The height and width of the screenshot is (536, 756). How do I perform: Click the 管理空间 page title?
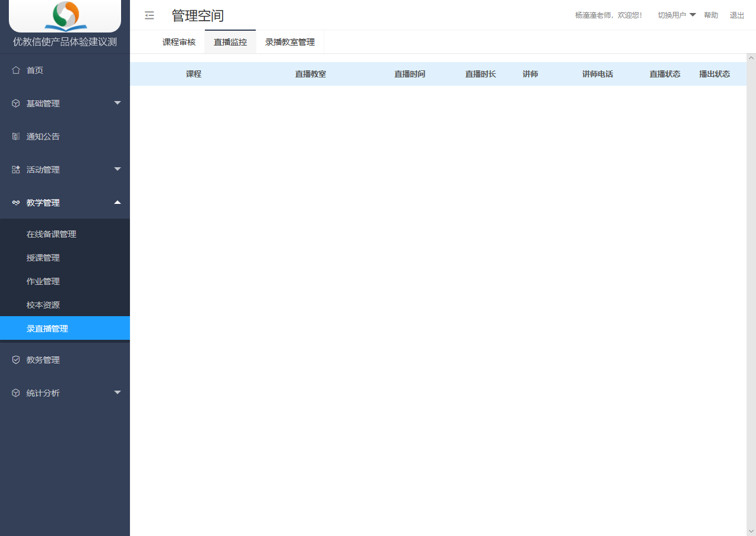[x=198, y=16]
